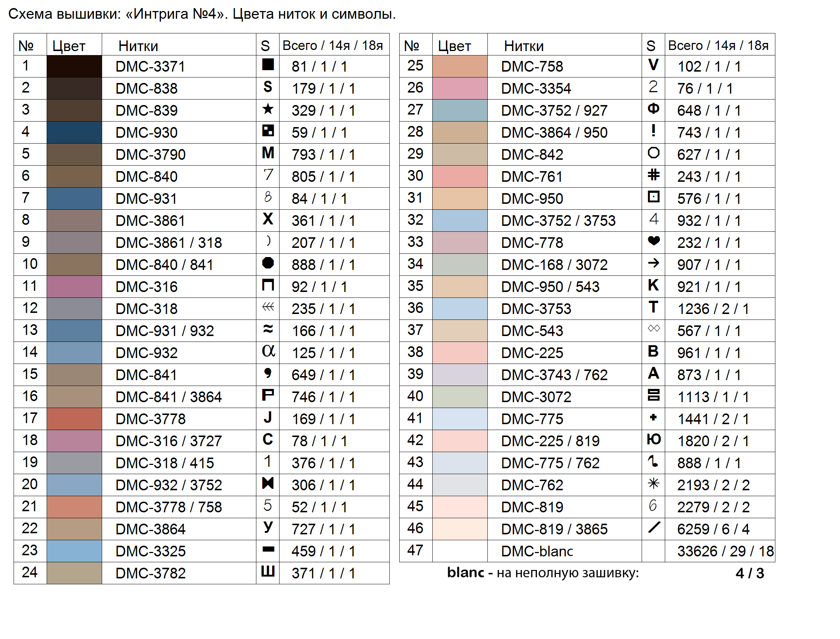The image size is (840, 639).
Task: Select the hash symbol in DMC-761 row
Action: [x=653, y=174]
